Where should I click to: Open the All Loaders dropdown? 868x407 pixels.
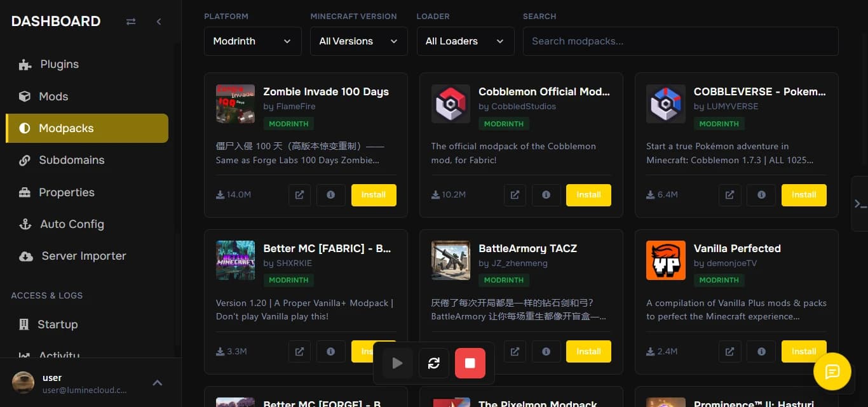coord(465,41)
